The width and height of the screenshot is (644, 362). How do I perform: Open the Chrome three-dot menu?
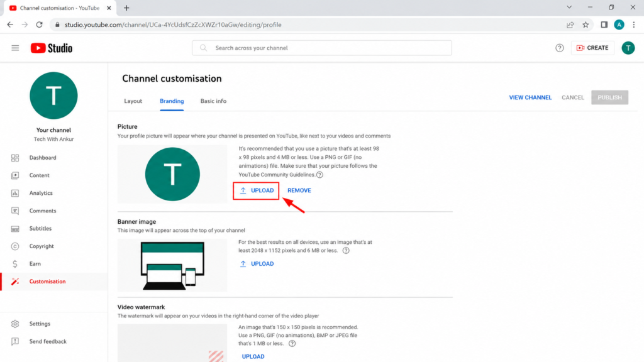click(x=634, y=25)
